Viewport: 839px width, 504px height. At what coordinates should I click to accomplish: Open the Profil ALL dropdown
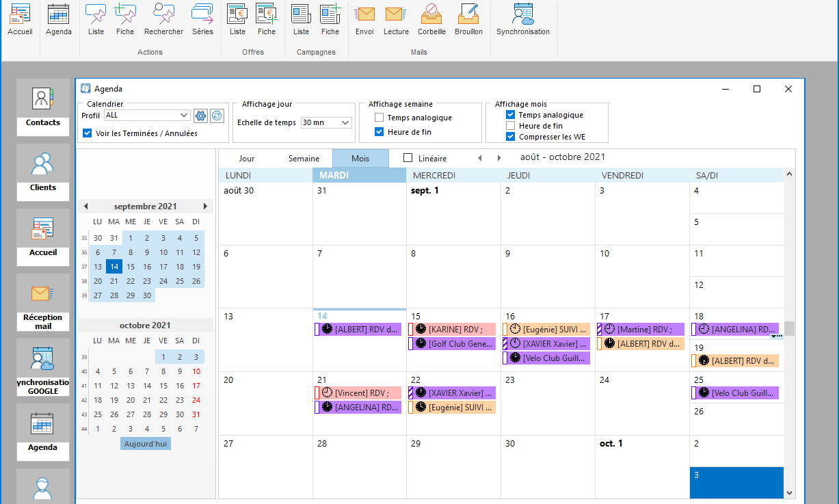click(x=147, y=115)
